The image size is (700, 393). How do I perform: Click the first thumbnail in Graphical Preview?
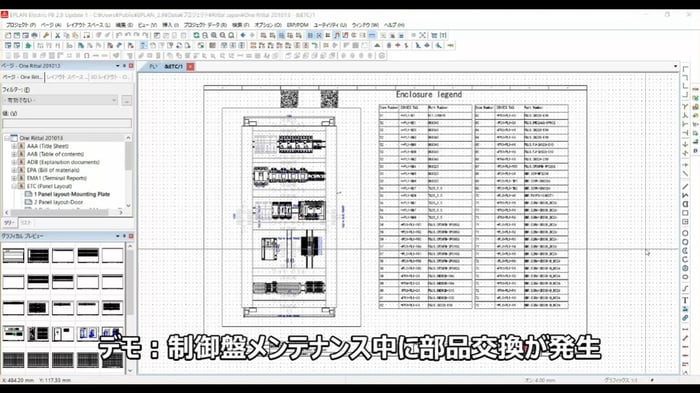13,255
